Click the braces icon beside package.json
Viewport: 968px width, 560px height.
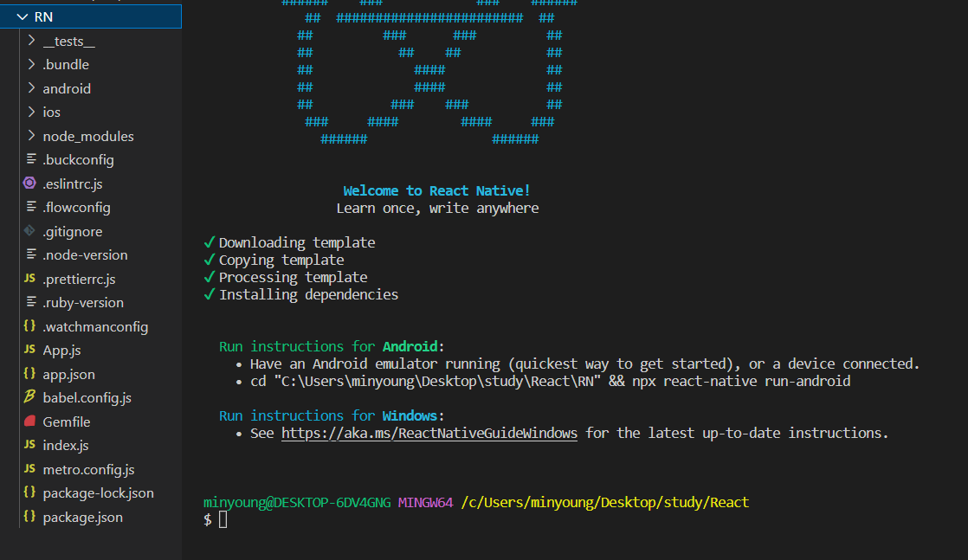[29, 516]
